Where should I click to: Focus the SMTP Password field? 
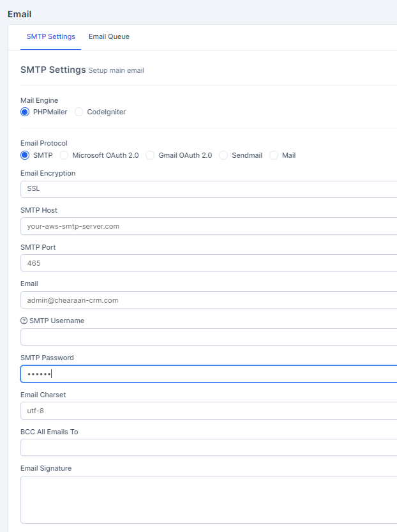(x=208, y=374)
